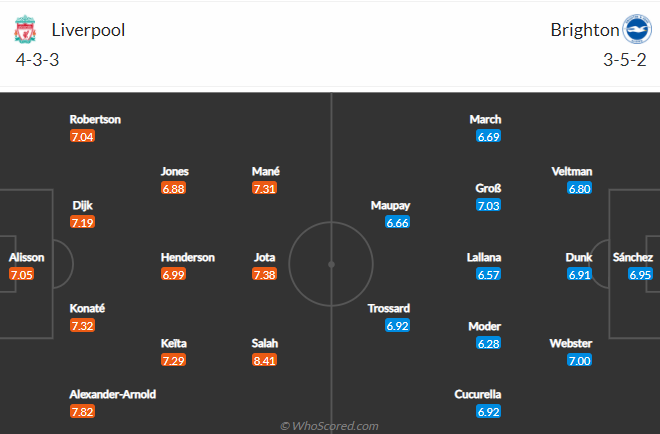Image resolution: width=660 pixels, height=434 pixels.
Task: Select Maupay in Brighton's forward line
Action: pos(390,205)
